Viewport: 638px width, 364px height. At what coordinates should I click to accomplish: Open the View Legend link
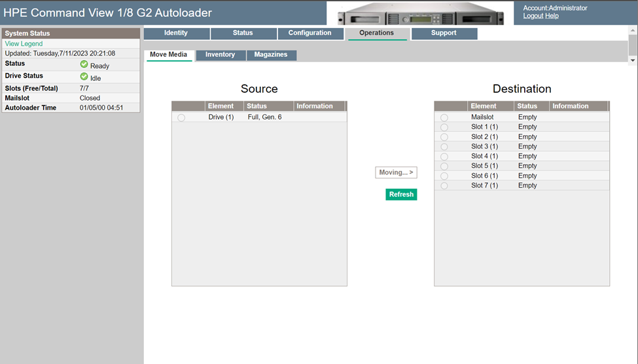click(x=24, y=44)
